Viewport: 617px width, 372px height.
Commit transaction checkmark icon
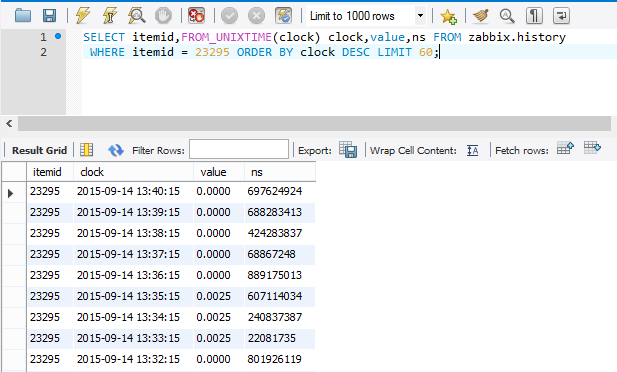(229, 16)
